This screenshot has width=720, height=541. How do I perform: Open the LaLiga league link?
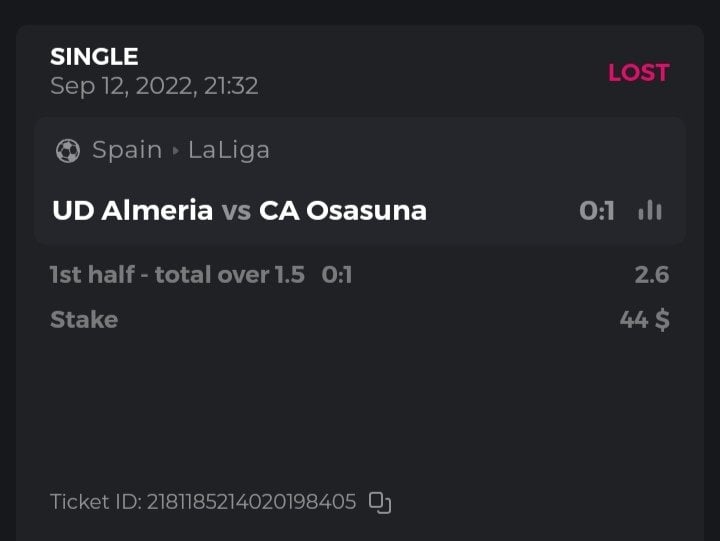[229, 151]
